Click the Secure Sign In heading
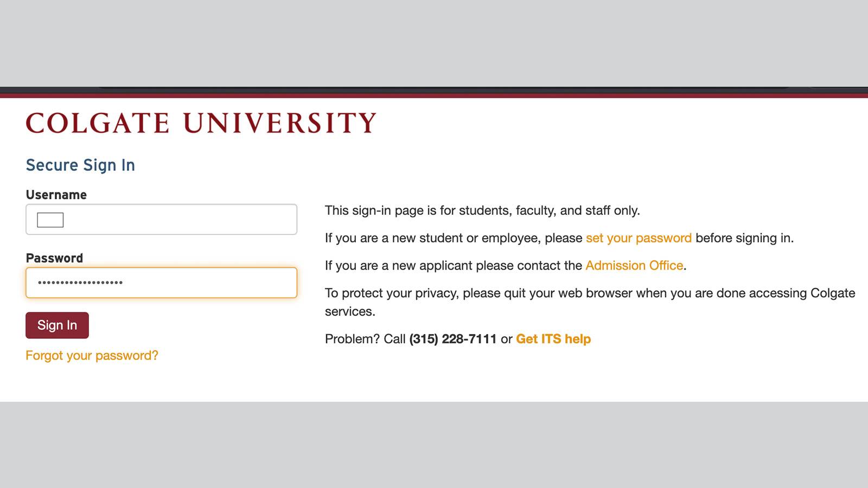The height and width of the screenshot is (488, 868). click(x=80, y=165)
